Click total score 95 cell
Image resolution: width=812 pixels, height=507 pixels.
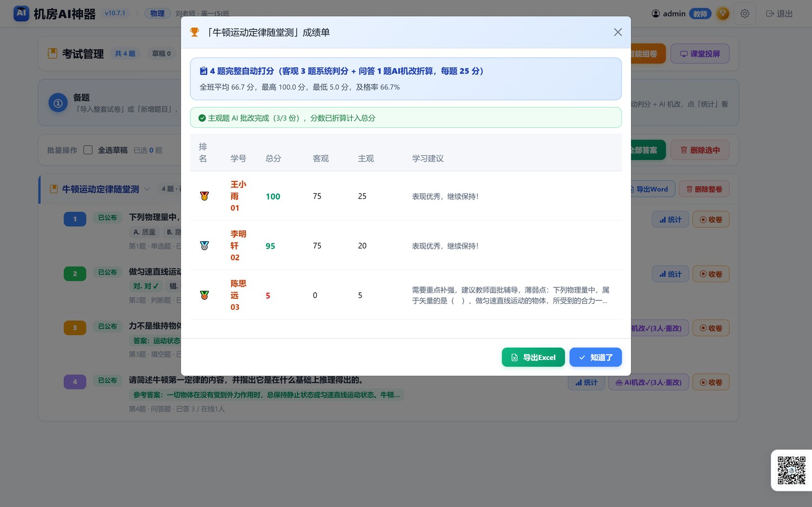(x=270, y=246)
